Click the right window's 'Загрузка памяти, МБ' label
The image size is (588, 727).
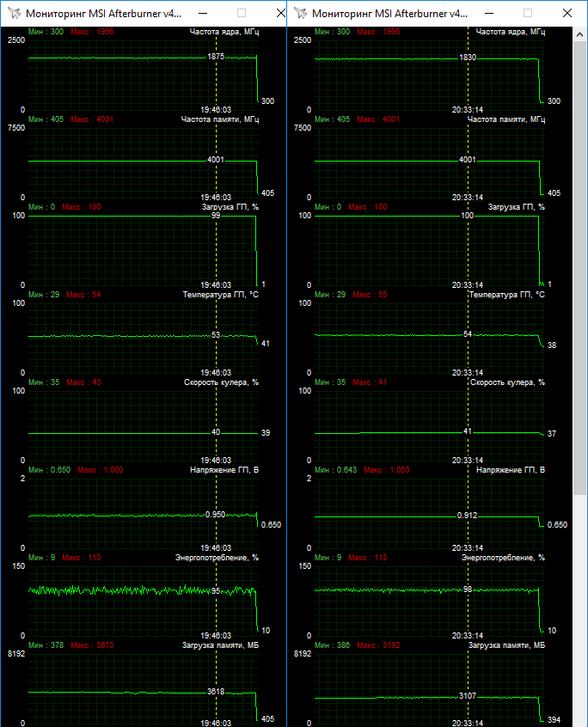506,645
